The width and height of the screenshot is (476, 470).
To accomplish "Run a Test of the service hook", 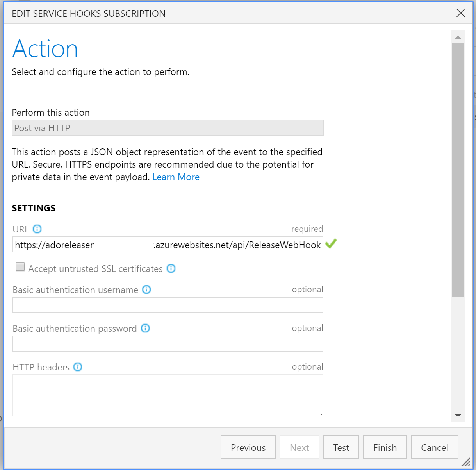I will coord(341,447).
